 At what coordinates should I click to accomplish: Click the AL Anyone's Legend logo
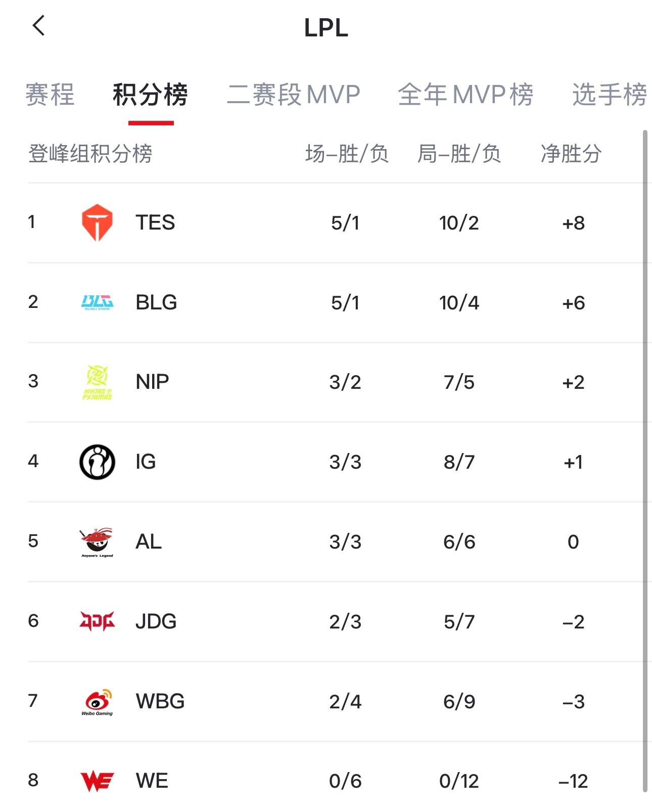coord(97,541)
